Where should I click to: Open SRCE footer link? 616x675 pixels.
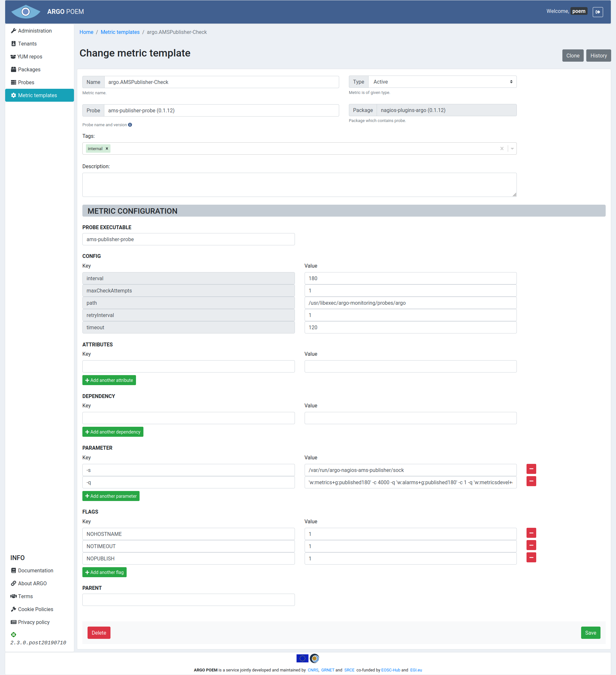tap(349, 670)
